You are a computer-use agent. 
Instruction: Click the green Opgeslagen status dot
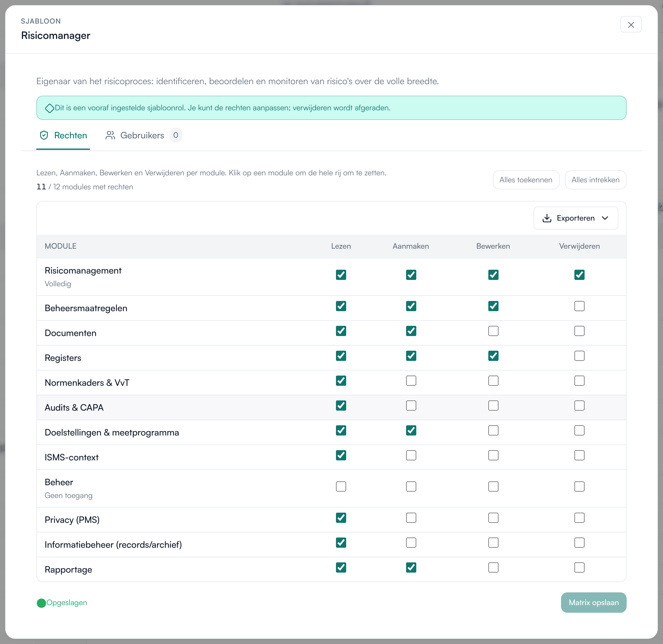tap(41, 603)
